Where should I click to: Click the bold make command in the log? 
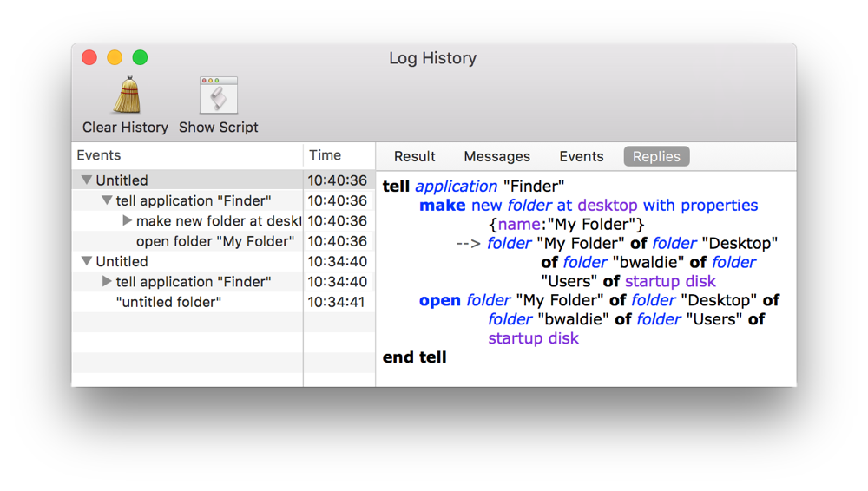(443, 206)
